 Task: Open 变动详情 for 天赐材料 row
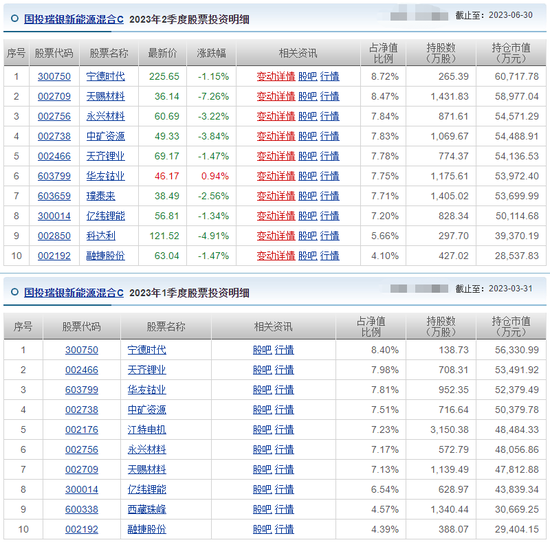pyautogui.click(x=276, y=96)
